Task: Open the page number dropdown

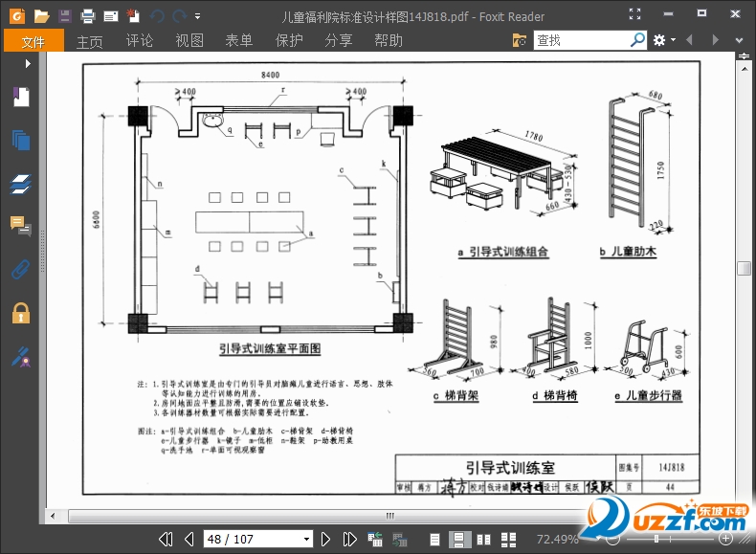Action: click(x=307, y=539)
